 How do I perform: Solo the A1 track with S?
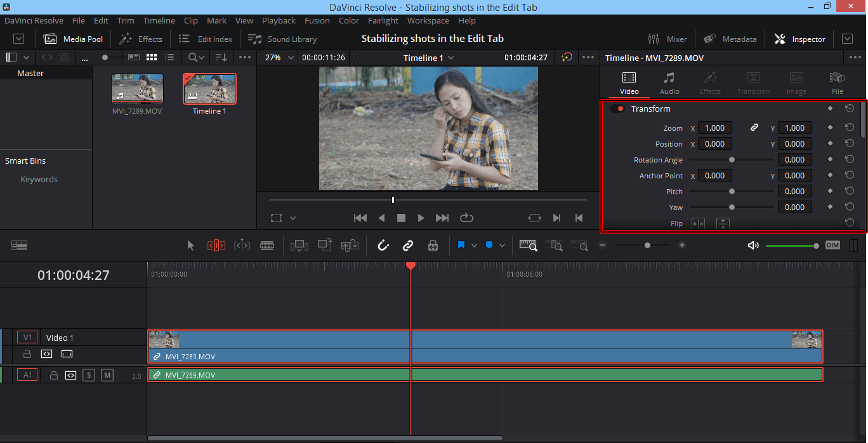pyautogui.click(x=89, y=375)
